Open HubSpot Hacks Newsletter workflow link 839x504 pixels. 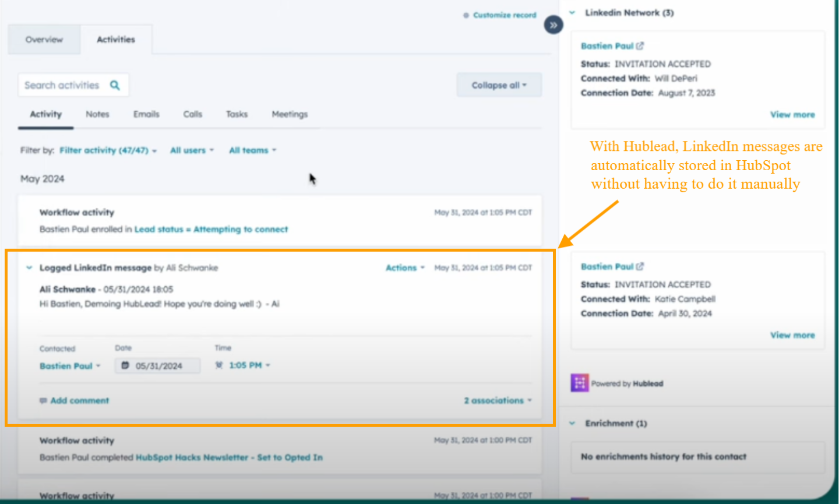coord(229,457)
